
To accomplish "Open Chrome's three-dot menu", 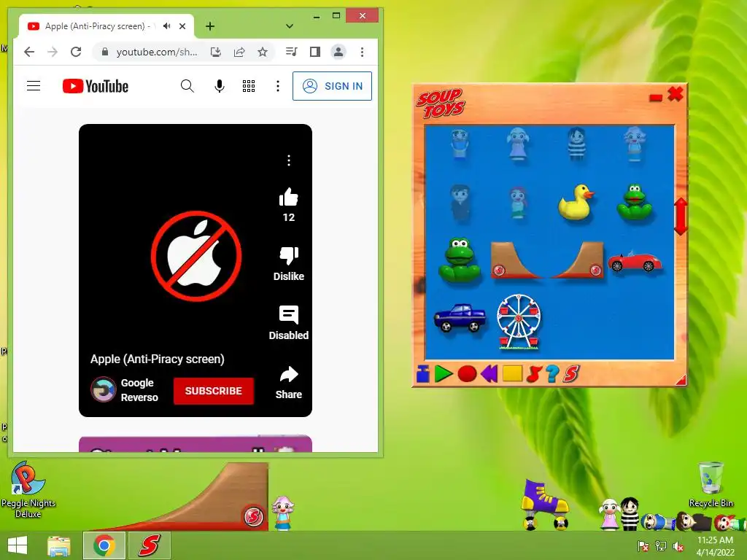I will pyautogui.click(x=362, y=52).
